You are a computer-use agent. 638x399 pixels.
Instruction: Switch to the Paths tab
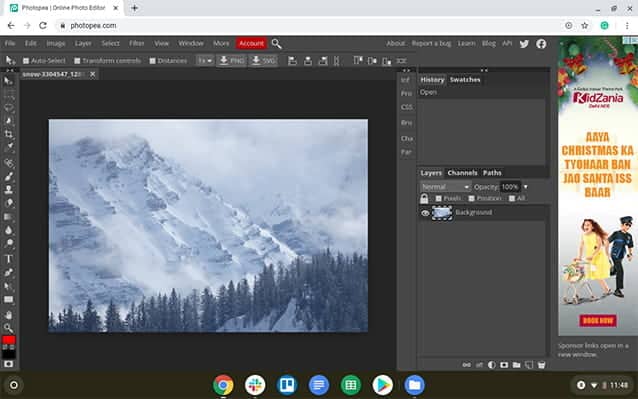pyautogui.click(x=492, y=173)
